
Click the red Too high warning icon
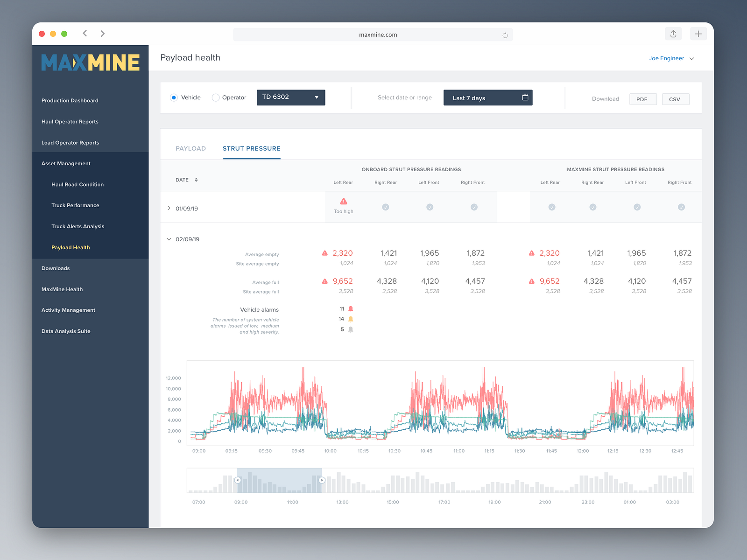(344, 201)
